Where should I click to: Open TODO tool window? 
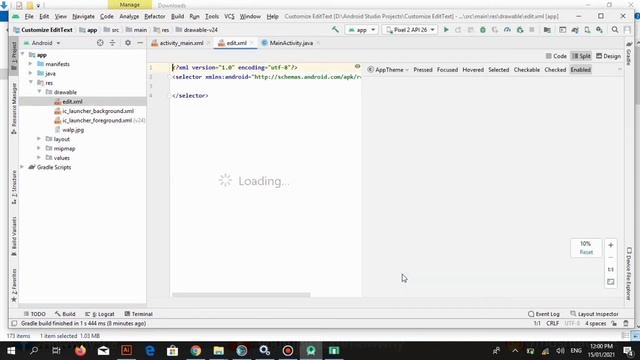[35, 314]
